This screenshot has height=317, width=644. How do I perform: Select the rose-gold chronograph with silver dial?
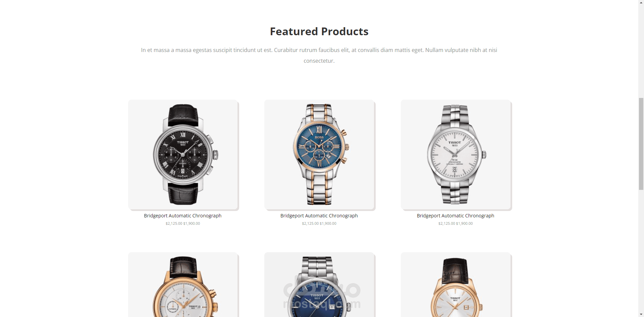pos(183,284)
